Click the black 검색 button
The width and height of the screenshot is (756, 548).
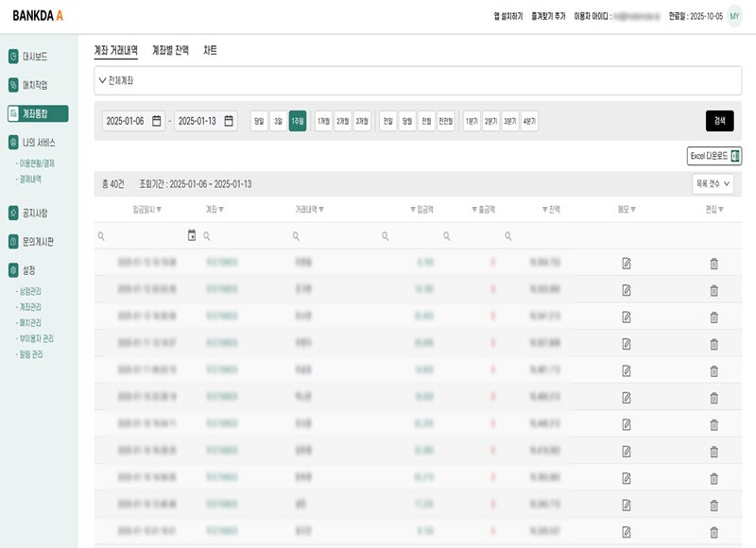click(720, 121)
